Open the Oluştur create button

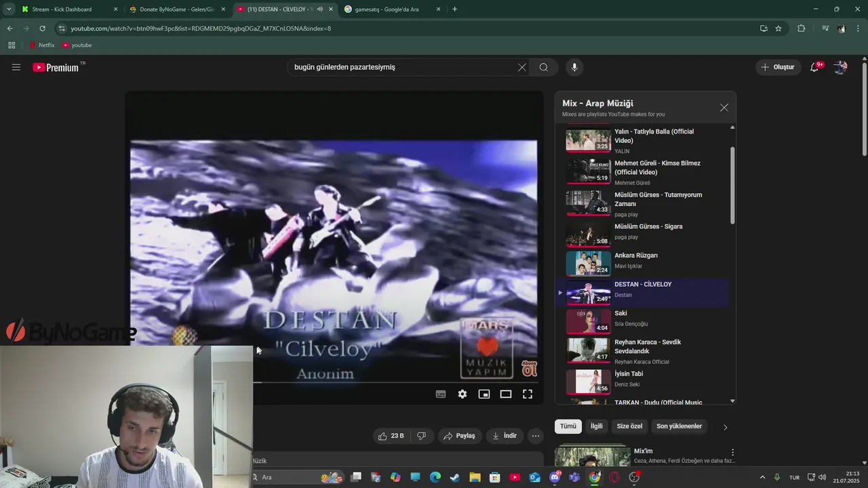tap(778, 67)
